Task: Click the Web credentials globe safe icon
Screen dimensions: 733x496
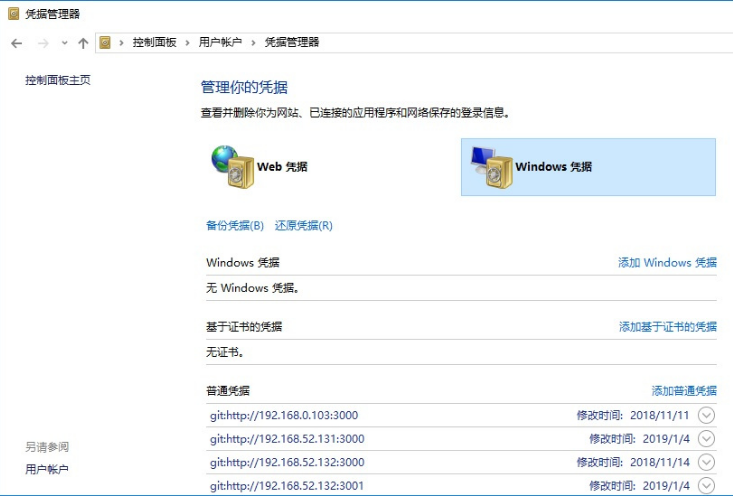Action: click(232, 167)
